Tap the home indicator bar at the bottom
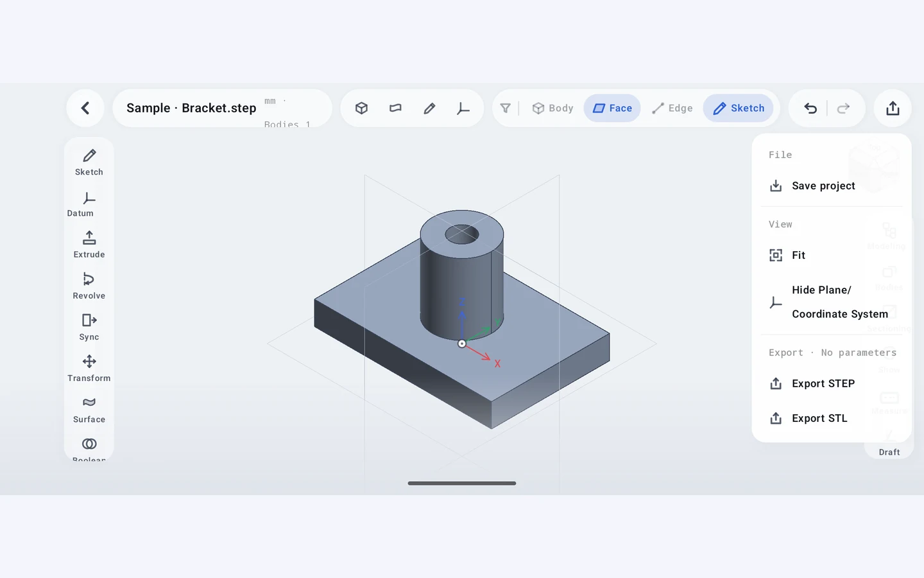Image resolution: width=924 pixels, height=578 pixels. point(462,483)
